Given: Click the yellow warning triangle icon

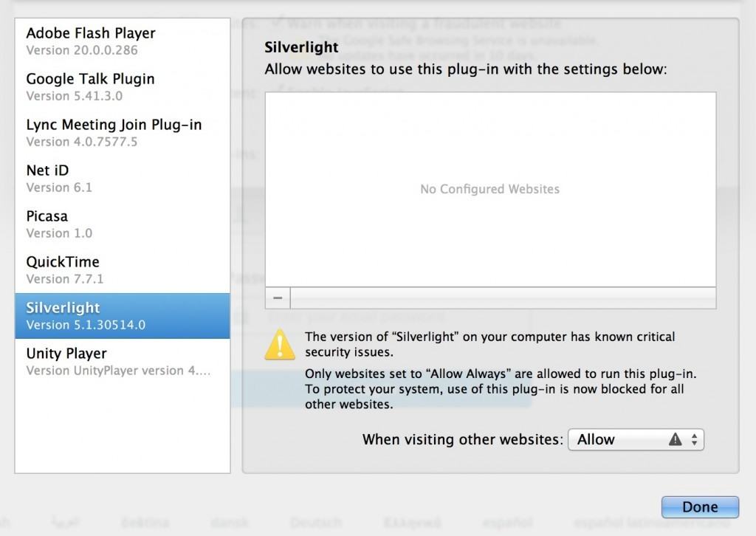Looking at the screenshot, I should tap(280, 345).
